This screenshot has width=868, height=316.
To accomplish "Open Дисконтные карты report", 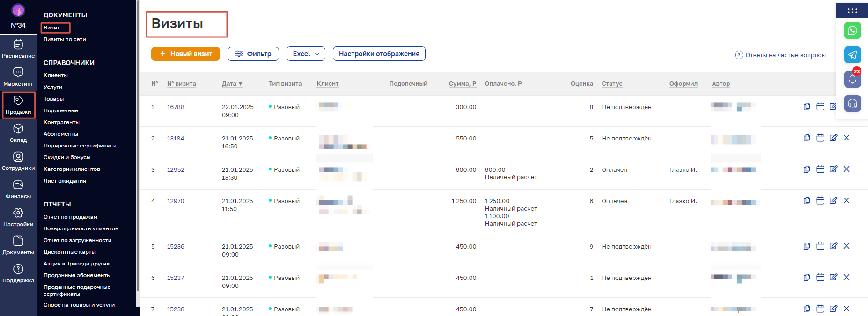I will (69, 252).
